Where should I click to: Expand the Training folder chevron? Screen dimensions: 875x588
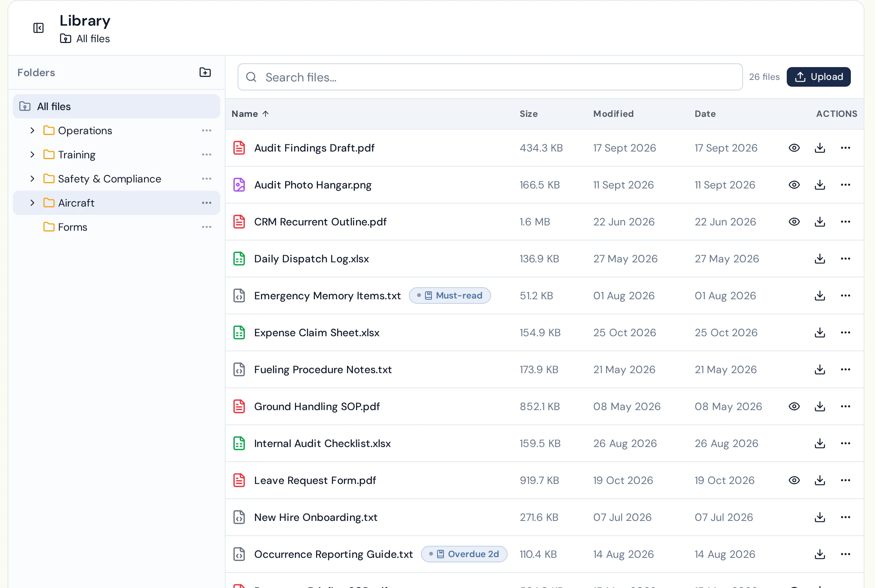32,155
